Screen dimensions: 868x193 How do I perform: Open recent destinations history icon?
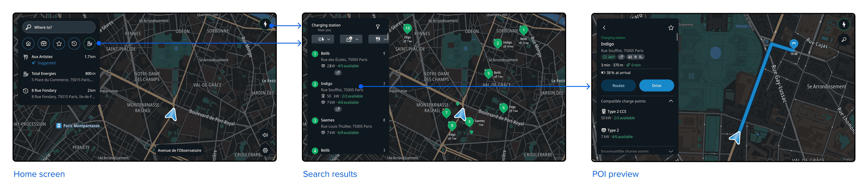click(74, 43)
